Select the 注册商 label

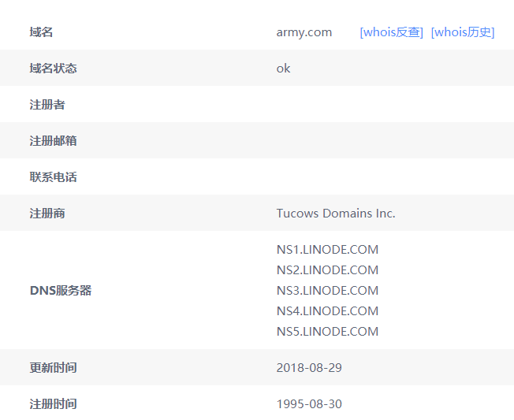[x=47, y=214]
